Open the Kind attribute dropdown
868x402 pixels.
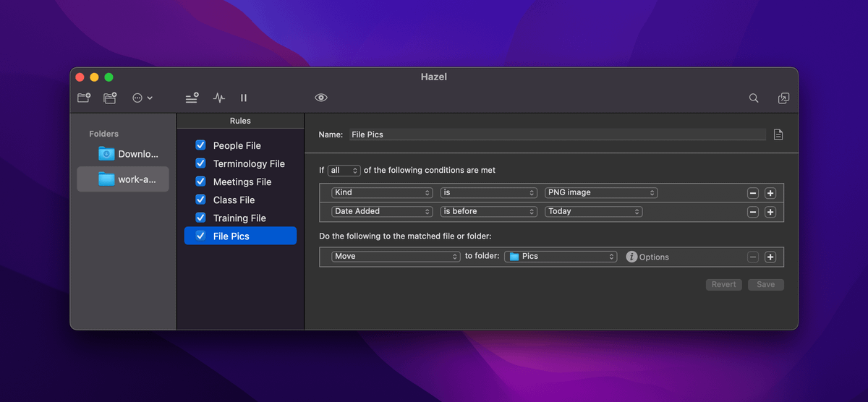[382, 193]
